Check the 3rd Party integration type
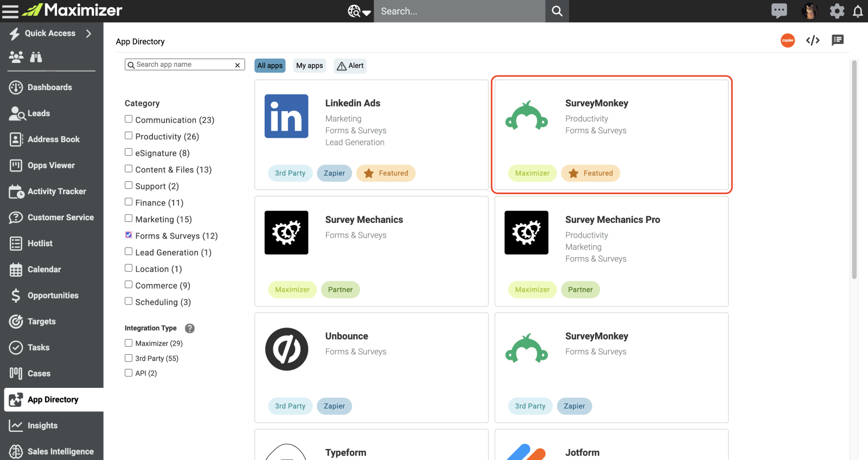This screenshot has height=460, width=868. [129, 358]
